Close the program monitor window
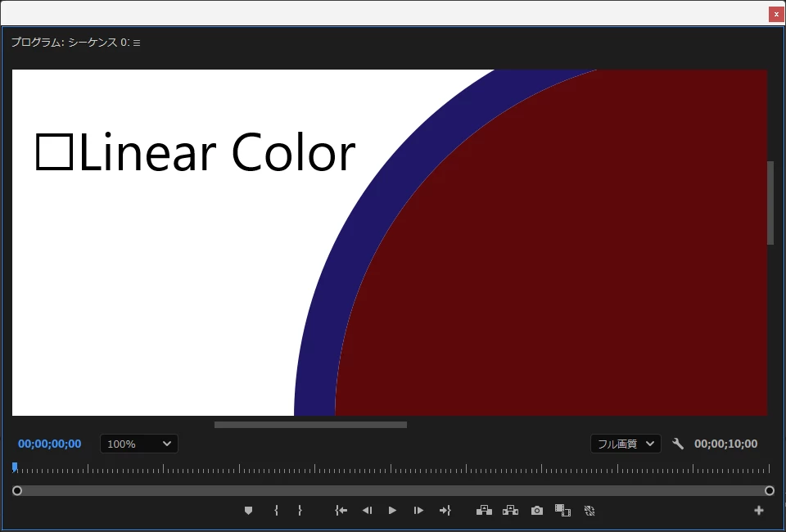This screenshot has width=786, height=532. point(776,14)
